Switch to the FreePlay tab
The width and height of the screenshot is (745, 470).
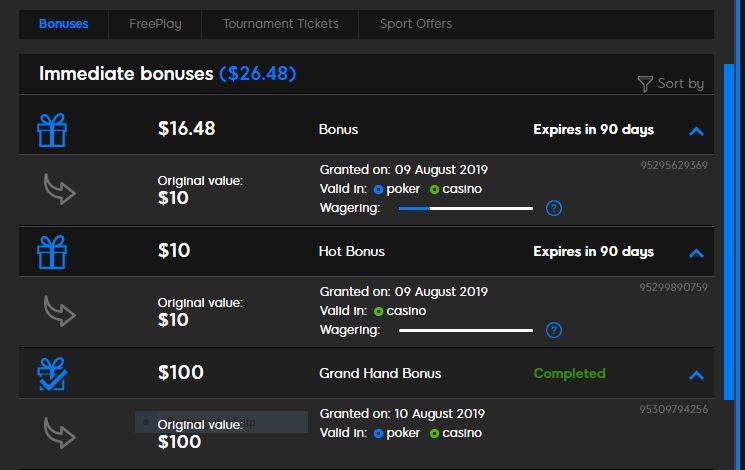point(155,24)
